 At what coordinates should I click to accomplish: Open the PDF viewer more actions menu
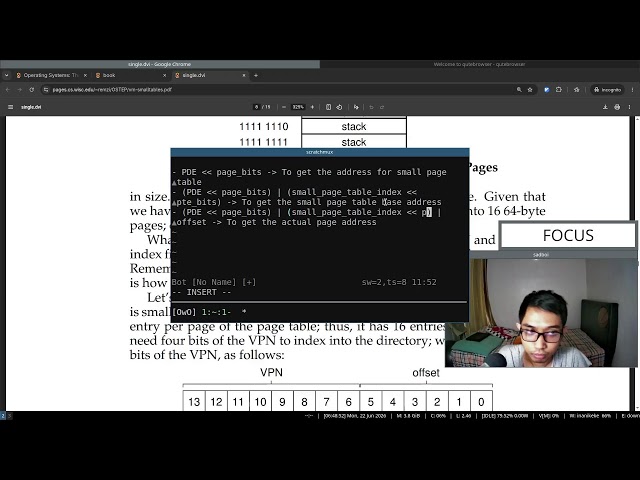pos(629,107)
